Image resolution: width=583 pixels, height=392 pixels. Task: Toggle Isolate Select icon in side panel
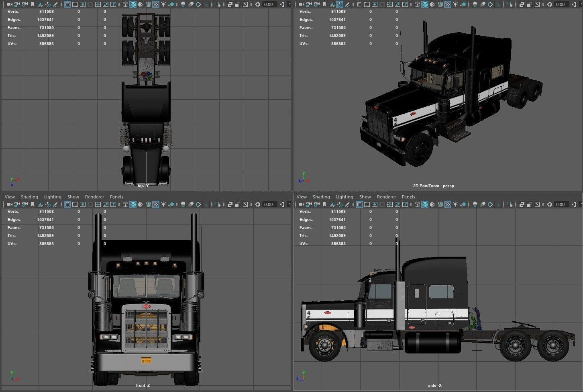pyautogui.click(x=510, y=204)
